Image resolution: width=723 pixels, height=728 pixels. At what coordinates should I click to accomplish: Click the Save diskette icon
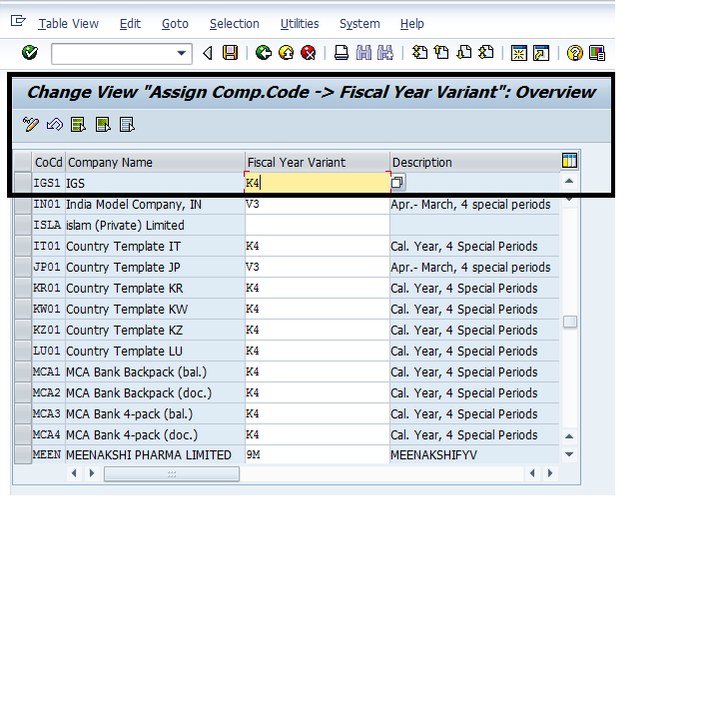tap(231, 53)
